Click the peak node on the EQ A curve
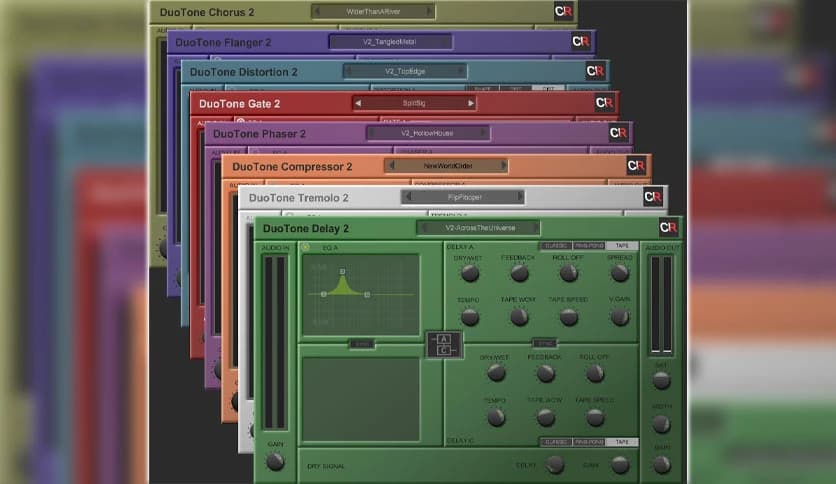836x484 pixels. tap(342, 271)
